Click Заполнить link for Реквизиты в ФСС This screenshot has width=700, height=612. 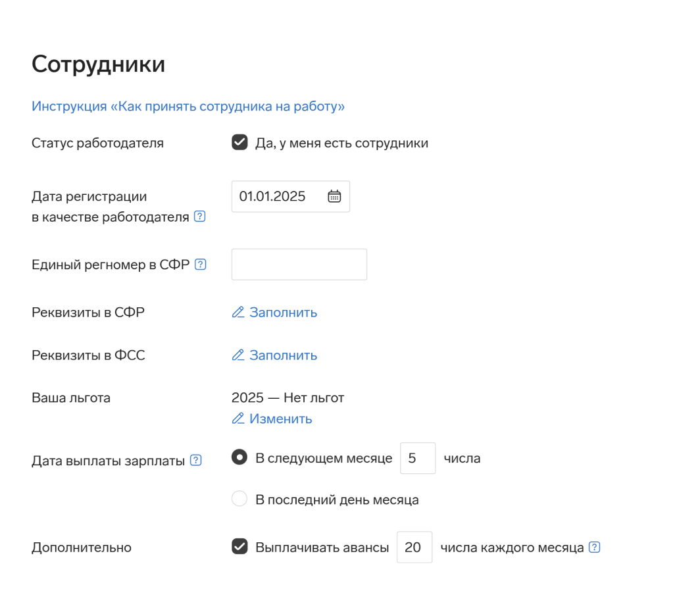[283, 355]
